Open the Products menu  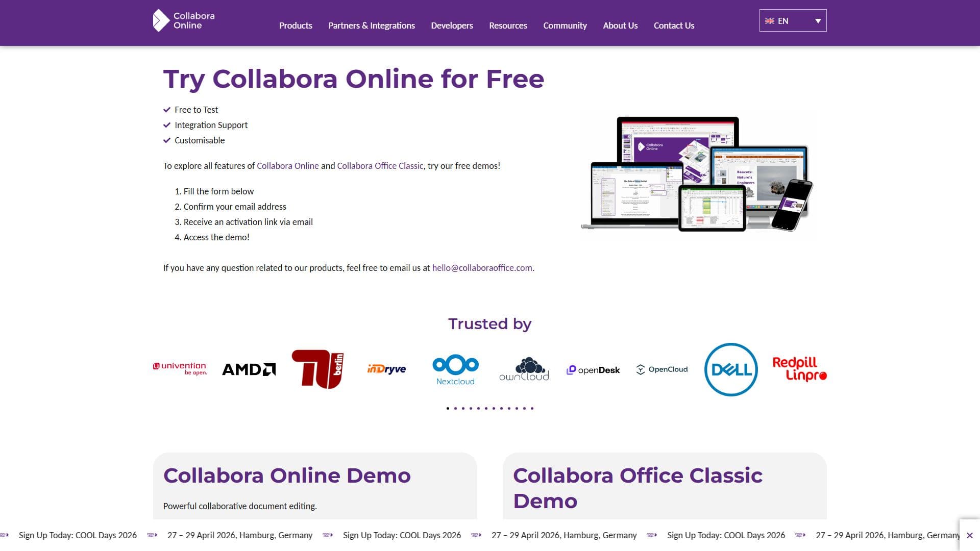pyautogui.click(x=296, y=26)
